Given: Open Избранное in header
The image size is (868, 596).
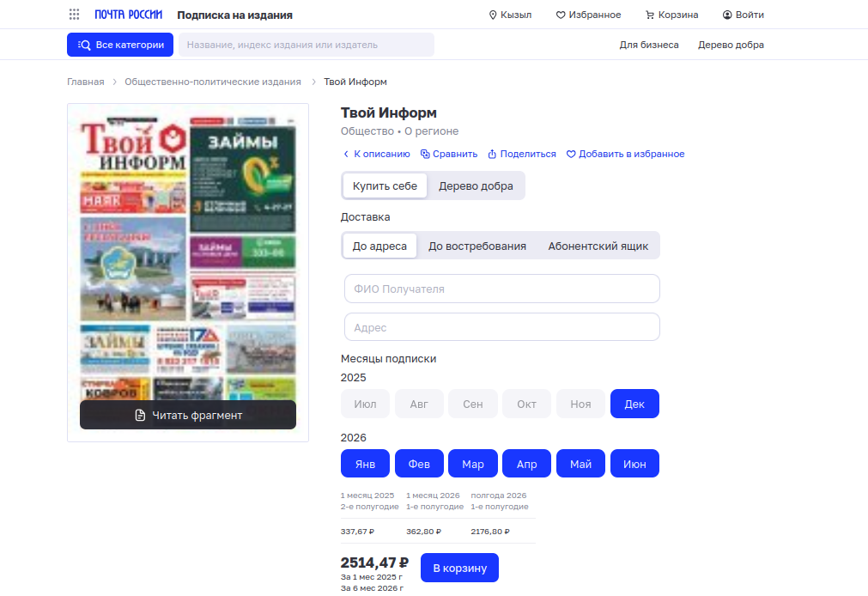Looking at the screenshot, I should (x=588, y=15).
